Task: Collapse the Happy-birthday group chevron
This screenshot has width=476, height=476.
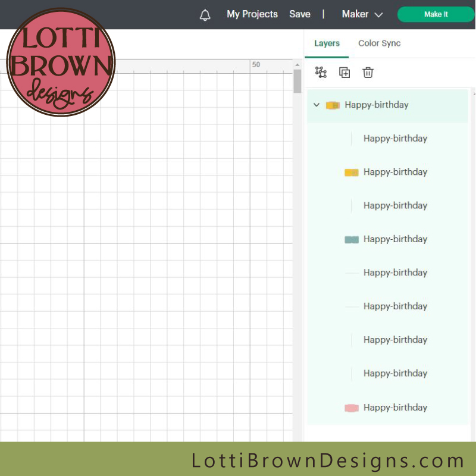Action: [x=317, y=105]
